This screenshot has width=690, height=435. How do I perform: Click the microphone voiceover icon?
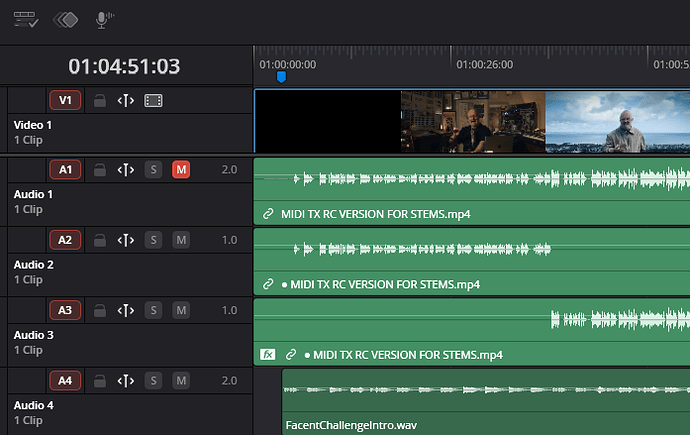point(102,19)
